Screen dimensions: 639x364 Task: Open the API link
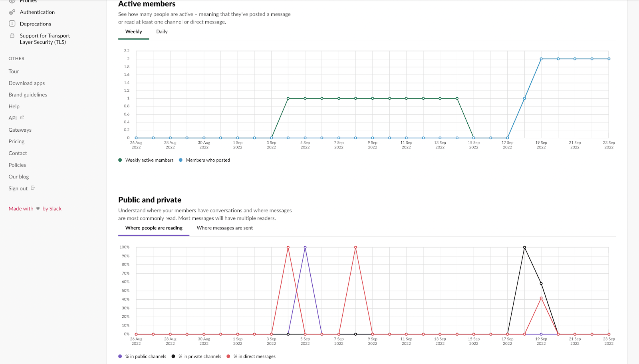pyautogui.click(x=13, y=118)
